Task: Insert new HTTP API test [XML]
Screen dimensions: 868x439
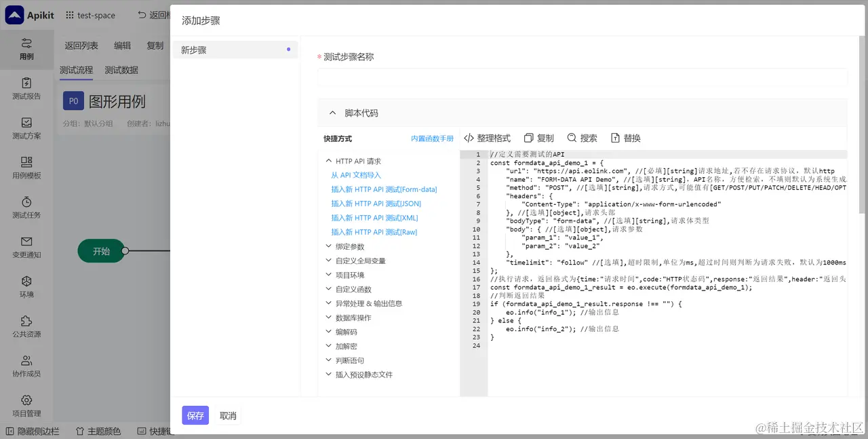Action: coord(374,218)
